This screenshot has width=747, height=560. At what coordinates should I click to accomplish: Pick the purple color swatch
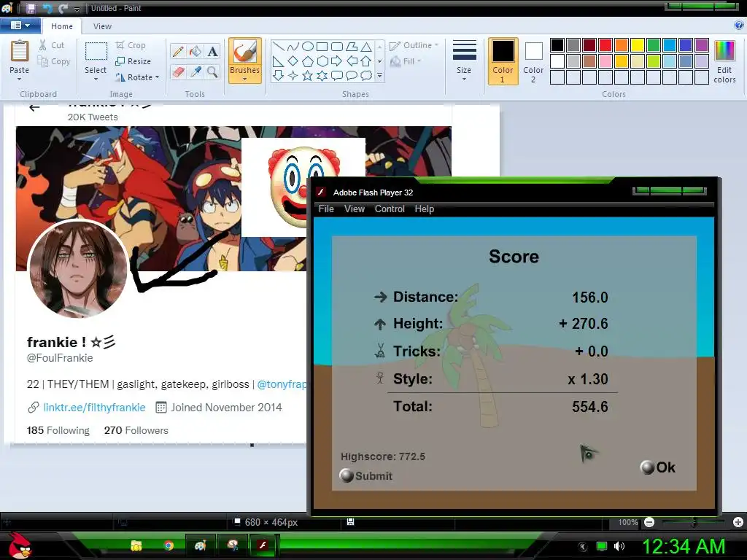tap(701, 45)
